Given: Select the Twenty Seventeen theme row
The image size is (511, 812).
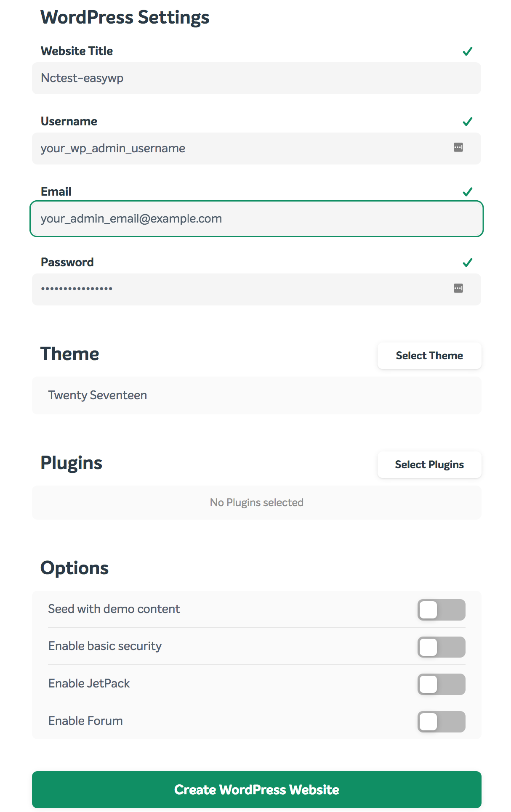Looking at the screenshot, I should [257, 395].
